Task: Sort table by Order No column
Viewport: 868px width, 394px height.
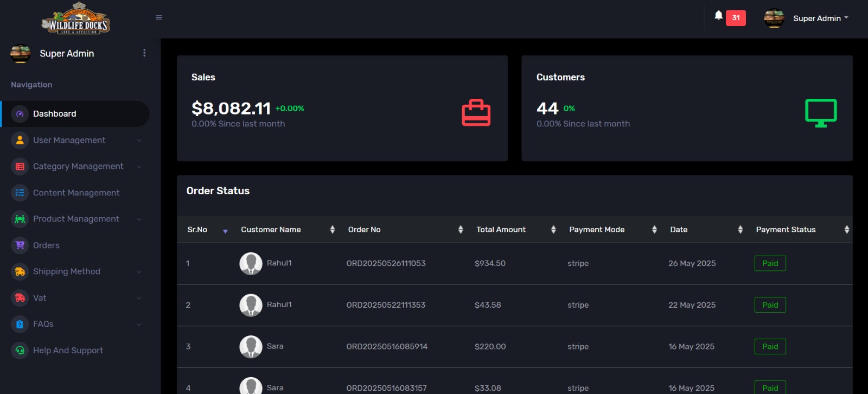Action: tap(405, 230)
